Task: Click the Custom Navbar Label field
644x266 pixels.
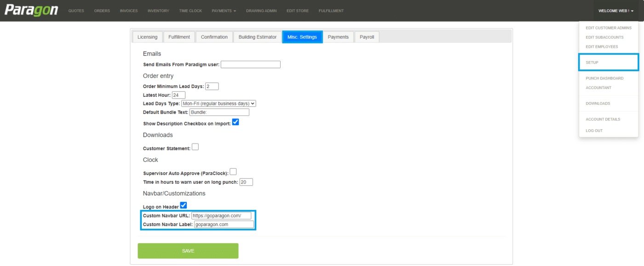Action: (224, 225)
